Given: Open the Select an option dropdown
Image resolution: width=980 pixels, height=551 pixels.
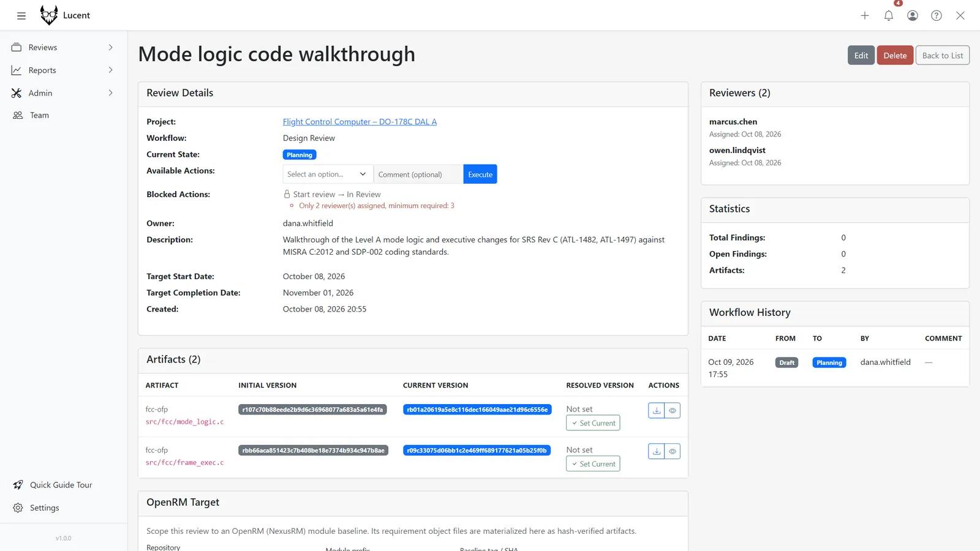Looking at the screenshot, I should point(328,174).
